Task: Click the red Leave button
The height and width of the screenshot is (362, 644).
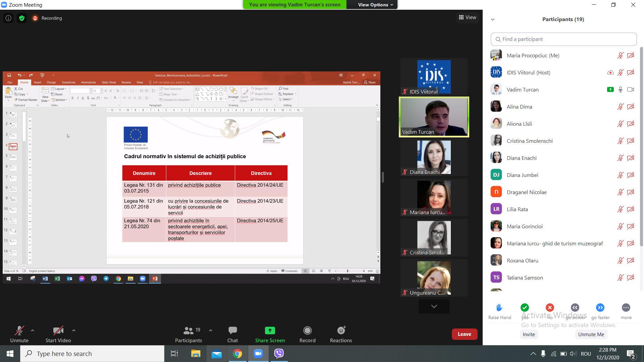Action: (x=465, y=334)
